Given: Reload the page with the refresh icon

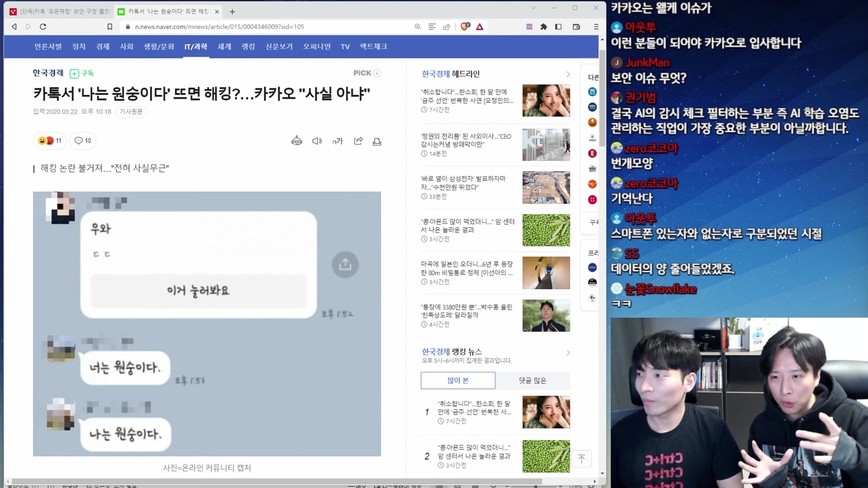Looking at the screenshot, I should click(x=43, y=27).
